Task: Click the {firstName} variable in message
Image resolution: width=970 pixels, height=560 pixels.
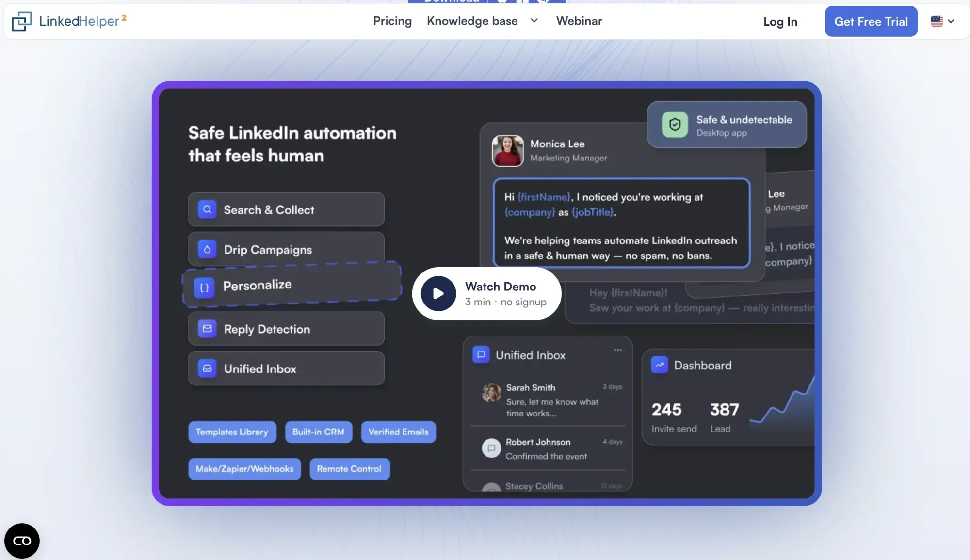Action: coord(544,197)
